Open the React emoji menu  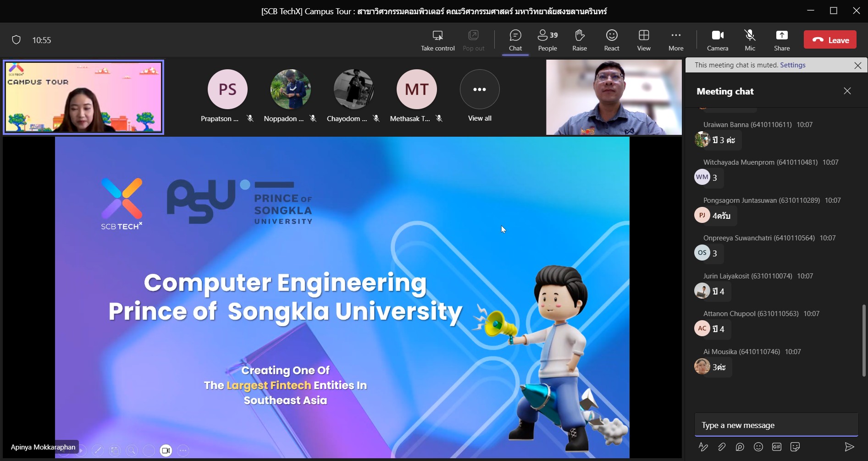611,40
